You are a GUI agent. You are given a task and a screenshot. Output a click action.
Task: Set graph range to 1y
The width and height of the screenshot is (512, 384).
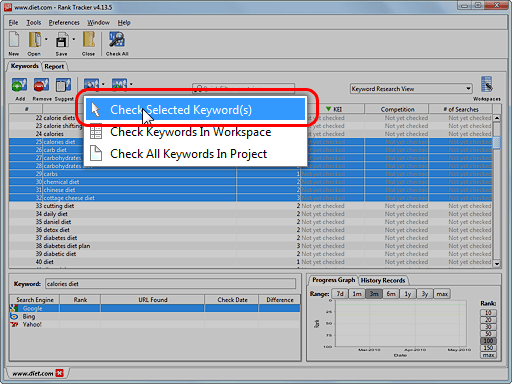pos(408,294)
